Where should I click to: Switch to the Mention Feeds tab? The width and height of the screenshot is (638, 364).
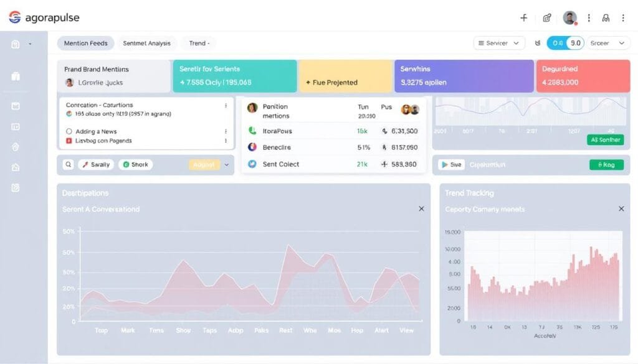tap(85, 43)
